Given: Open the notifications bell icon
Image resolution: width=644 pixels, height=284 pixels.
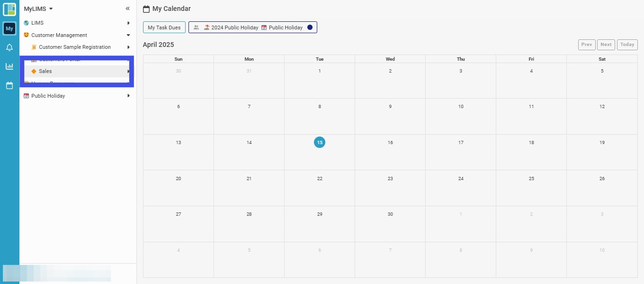Looking at the screenshot, I should tap(9, 47).
